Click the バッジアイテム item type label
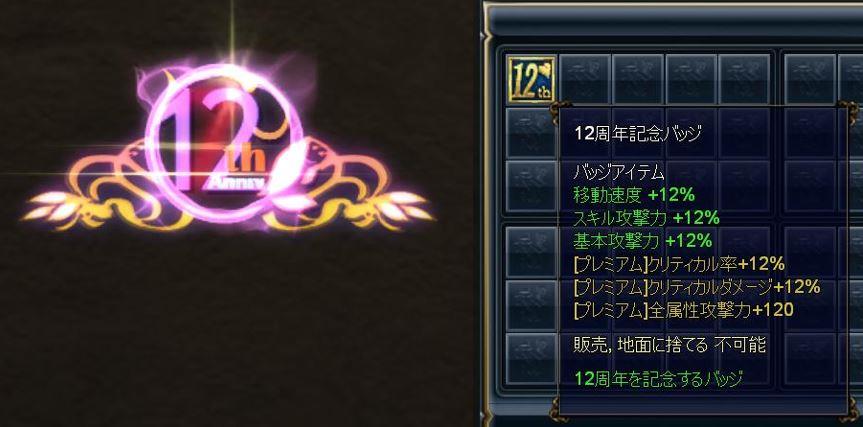 [x=619, y=173]
